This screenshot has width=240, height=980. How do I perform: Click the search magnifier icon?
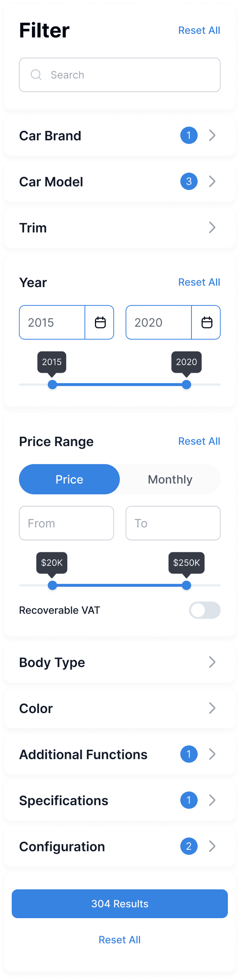36,75
